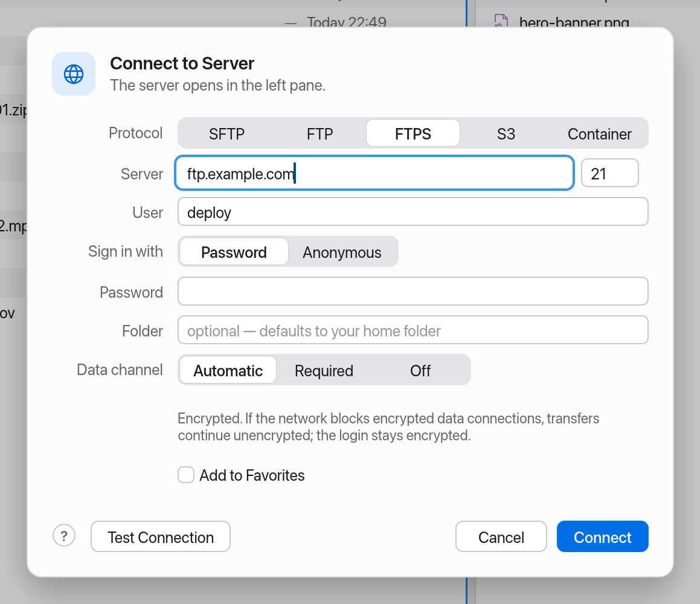The height and width of the screenshot is (604, 700).
Task: Enable the Add to Favorites checkbox
Action: [x=185, y=475]
